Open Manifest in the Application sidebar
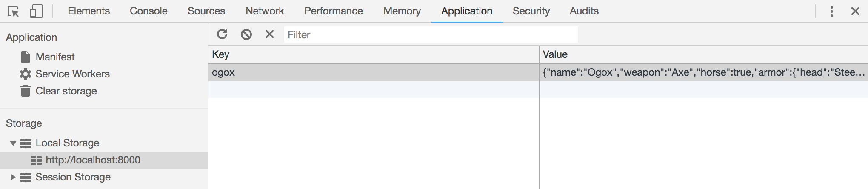Viewport: 868px width, 189px height. (x=55, y=57)
